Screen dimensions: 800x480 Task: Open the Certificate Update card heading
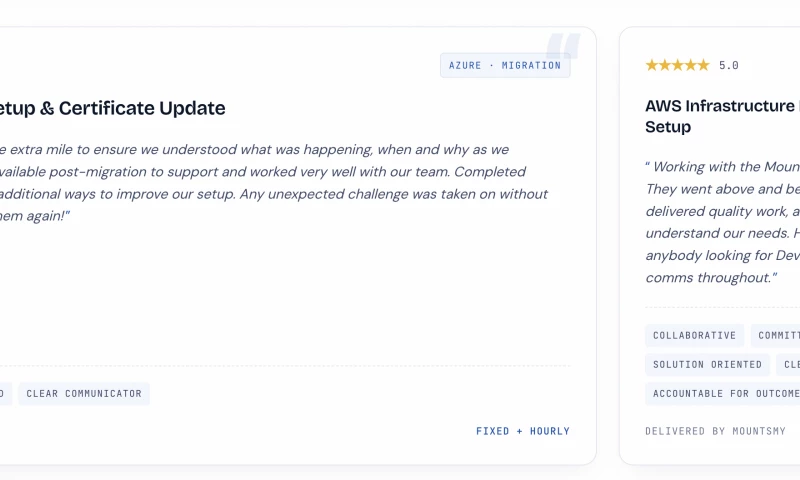(112, 108)
